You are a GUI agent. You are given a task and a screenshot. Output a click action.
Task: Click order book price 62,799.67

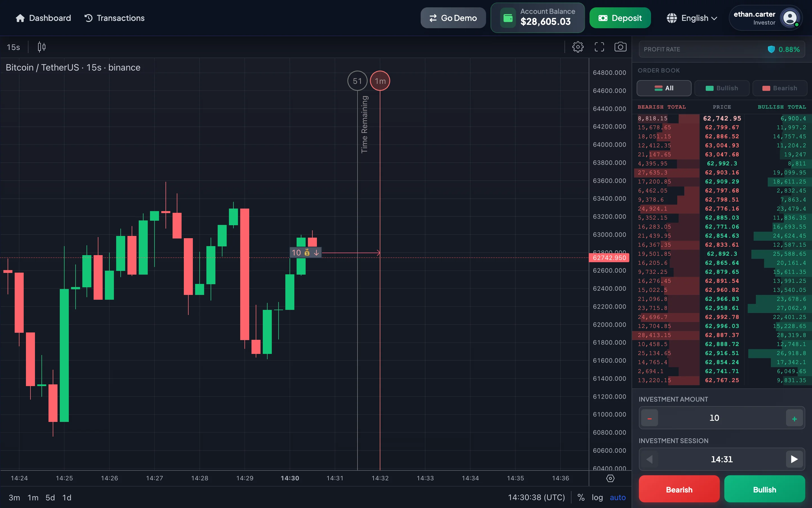[x=722, y=127]
